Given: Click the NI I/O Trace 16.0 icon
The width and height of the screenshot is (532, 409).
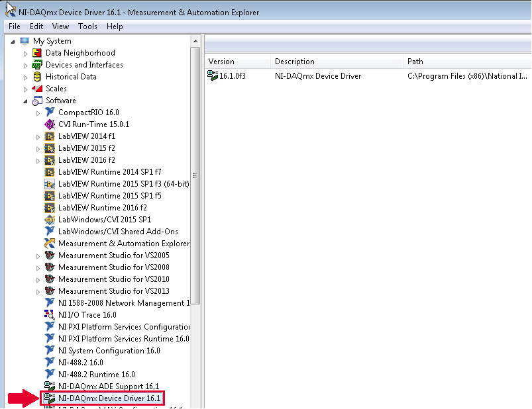Looking at the screenshot, I should click(50, 315).
